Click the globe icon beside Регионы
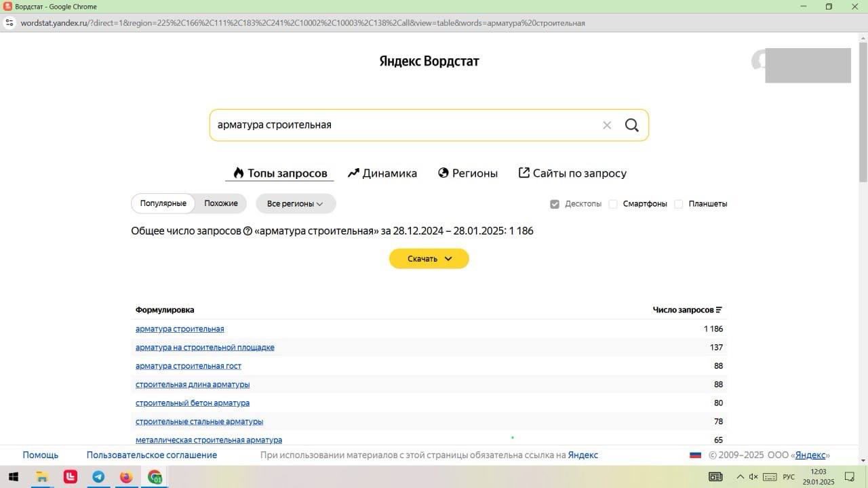 (x=443, y=173)
